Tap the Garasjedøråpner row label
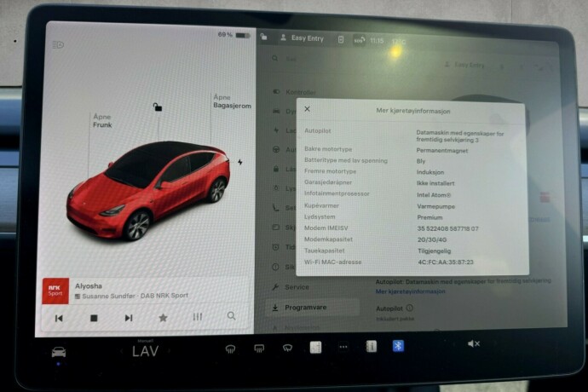Viewport: 588px width, 392px height. pos(328,182)
